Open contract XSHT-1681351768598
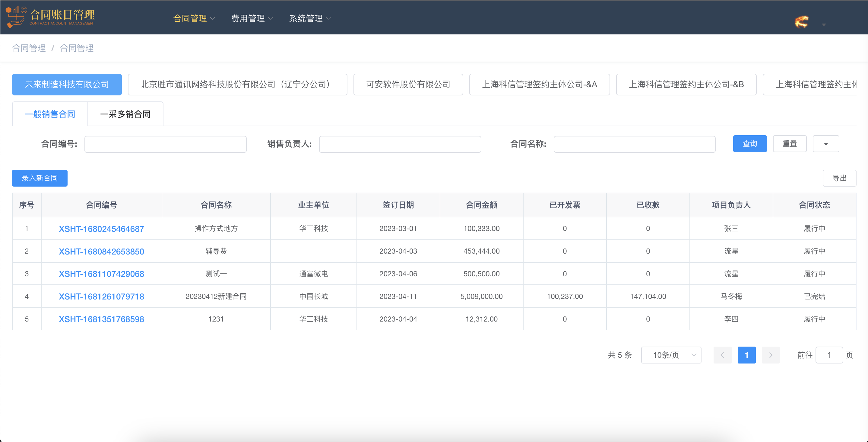The width and height of the screenshot is (868, 442). 101,319
